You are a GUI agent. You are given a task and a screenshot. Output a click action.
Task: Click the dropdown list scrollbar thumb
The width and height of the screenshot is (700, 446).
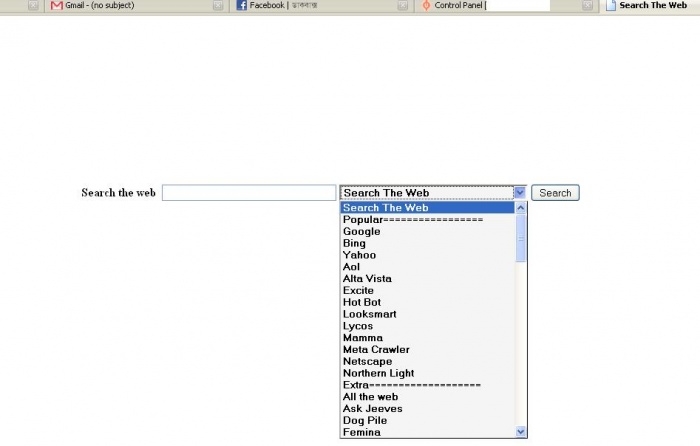pyautogui.click(x=521, y=238)
